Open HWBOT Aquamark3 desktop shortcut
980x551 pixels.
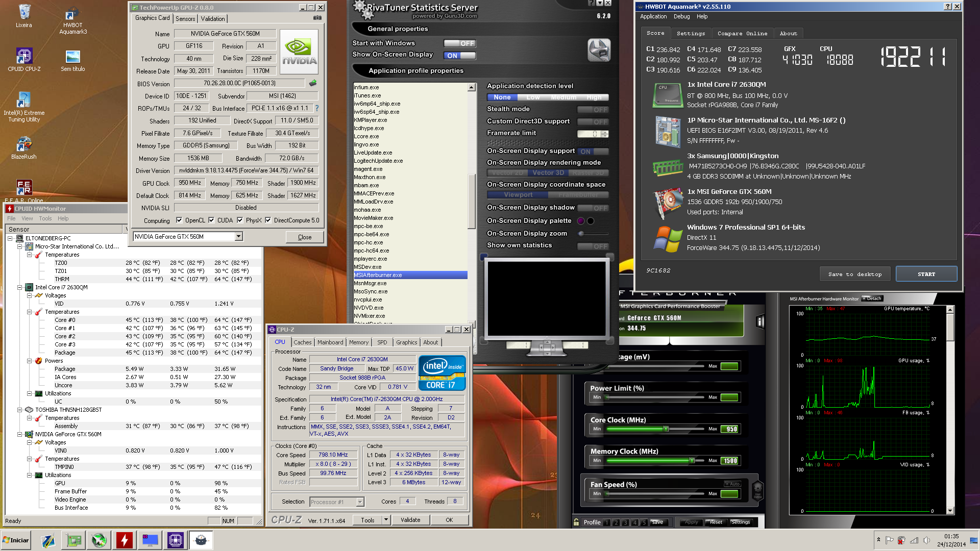[x=73, y=20]
